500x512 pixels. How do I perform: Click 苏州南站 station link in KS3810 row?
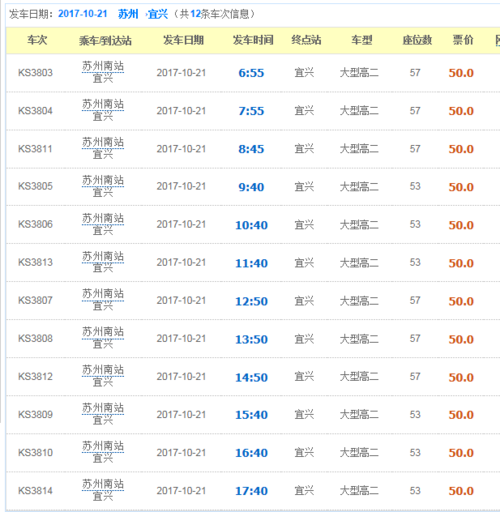[x=103, y=446]
